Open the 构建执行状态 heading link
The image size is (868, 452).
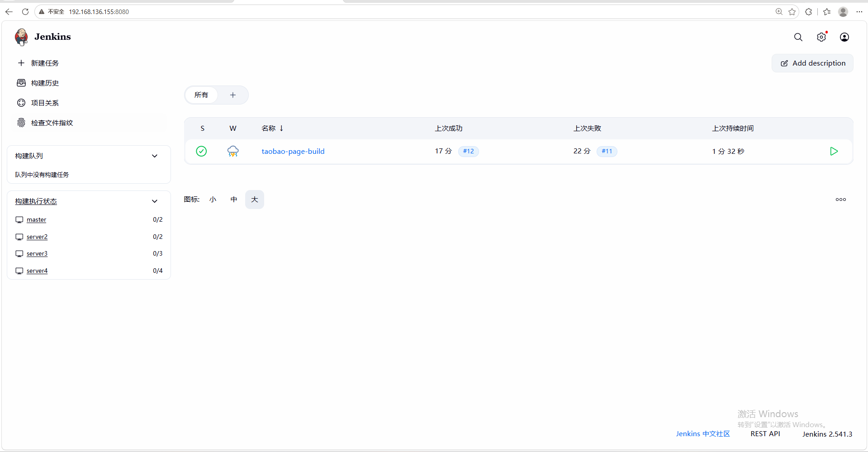36,201
